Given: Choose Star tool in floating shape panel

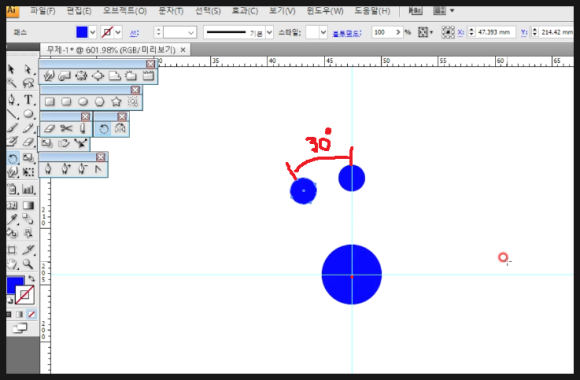Looking at the screenshot, I should tap(116, 102).
